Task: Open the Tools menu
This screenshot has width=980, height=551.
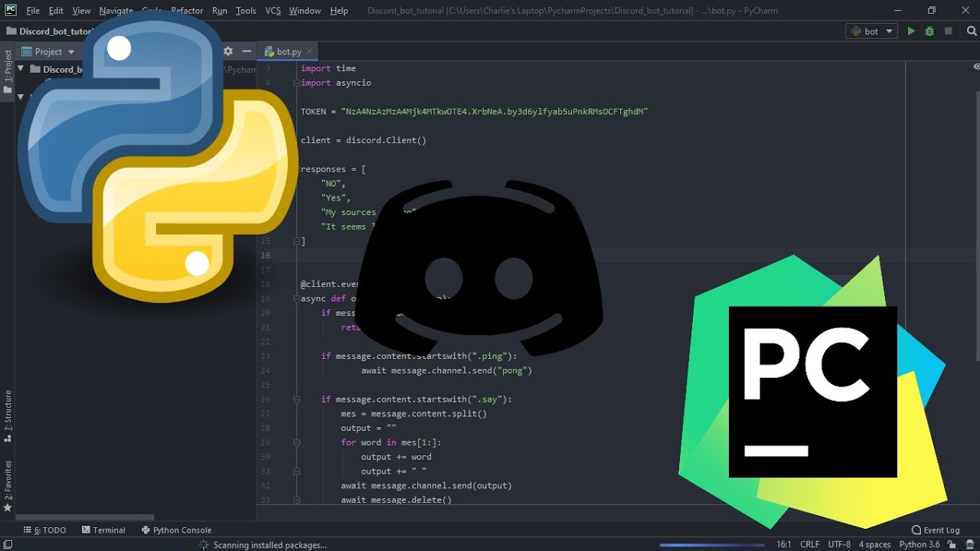Action: pos(246,11)
